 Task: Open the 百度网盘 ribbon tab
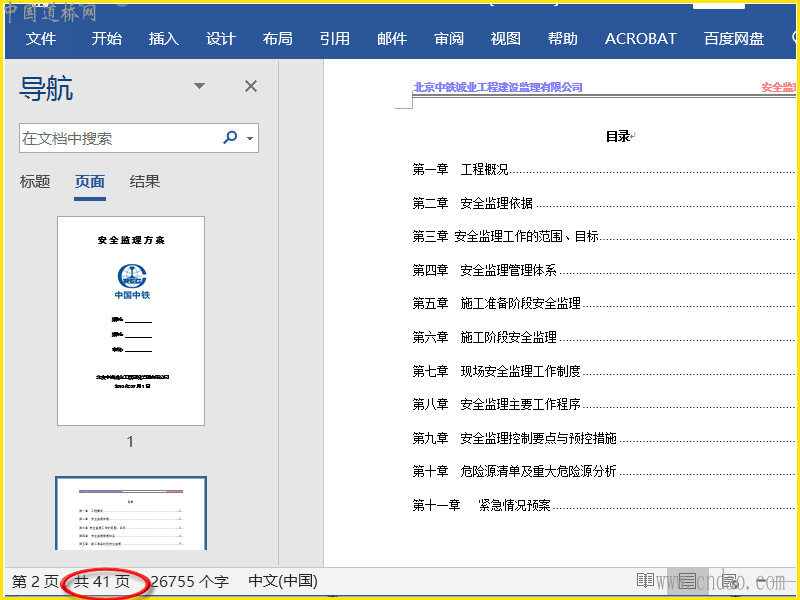point(734,39)
